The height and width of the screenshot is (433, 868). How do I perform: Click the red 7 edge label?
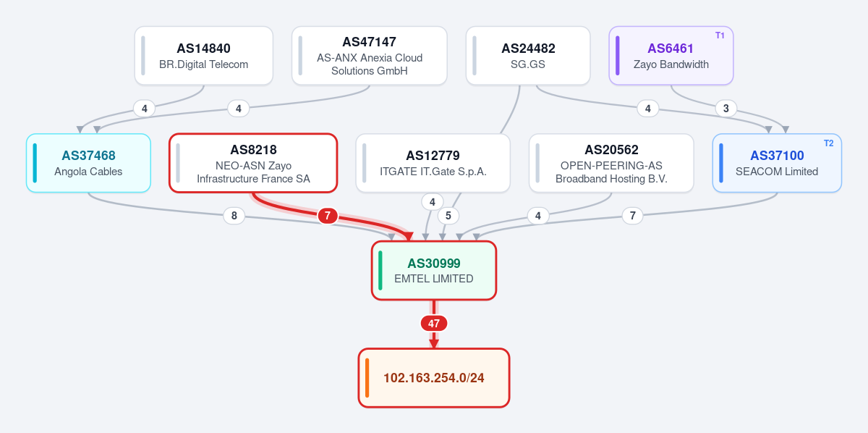(x=328, y=216)
